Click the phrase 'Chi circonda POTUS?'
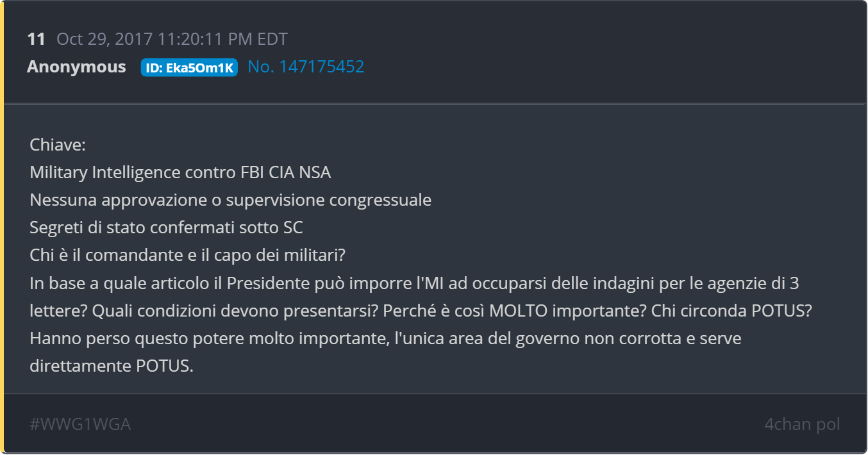 [732, 311]
